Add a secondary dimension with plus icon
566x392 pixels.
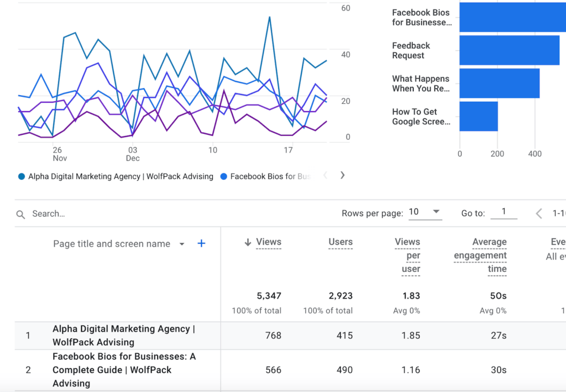201,244
